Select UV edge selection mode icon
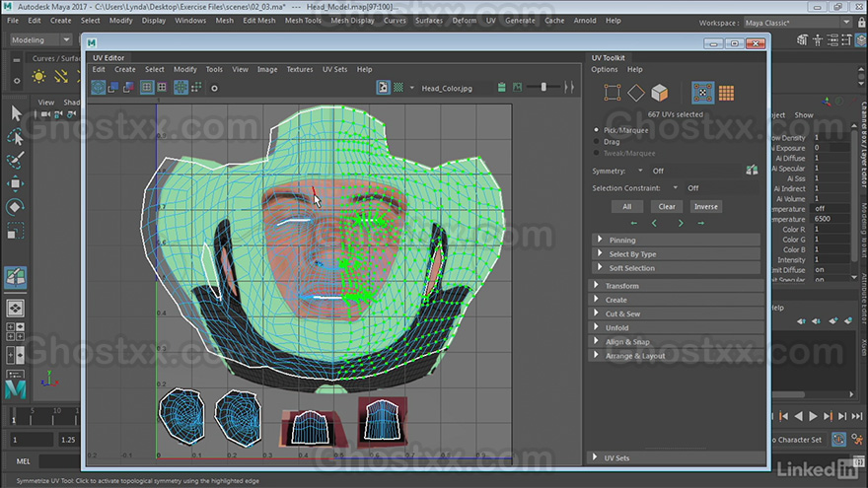The height and width of the screenshot is (488, 868). pos(636,93)
